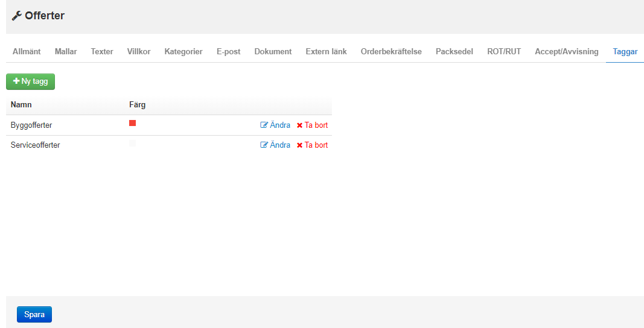Go to the Packsedel tab
The height and width of the screenshot is (328, 644).
point(454,52)
